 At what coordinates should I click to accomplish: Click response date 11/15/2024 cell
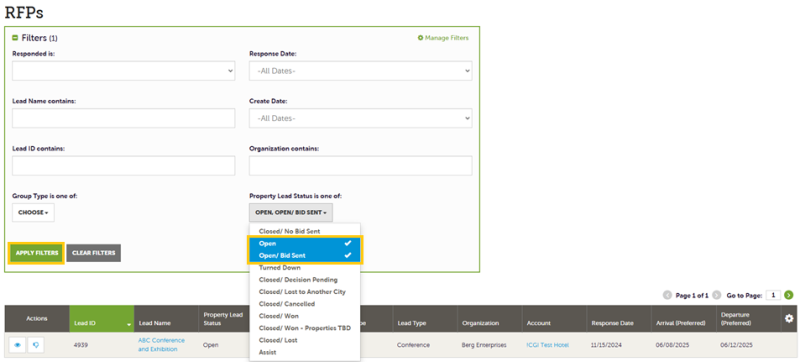605,345
